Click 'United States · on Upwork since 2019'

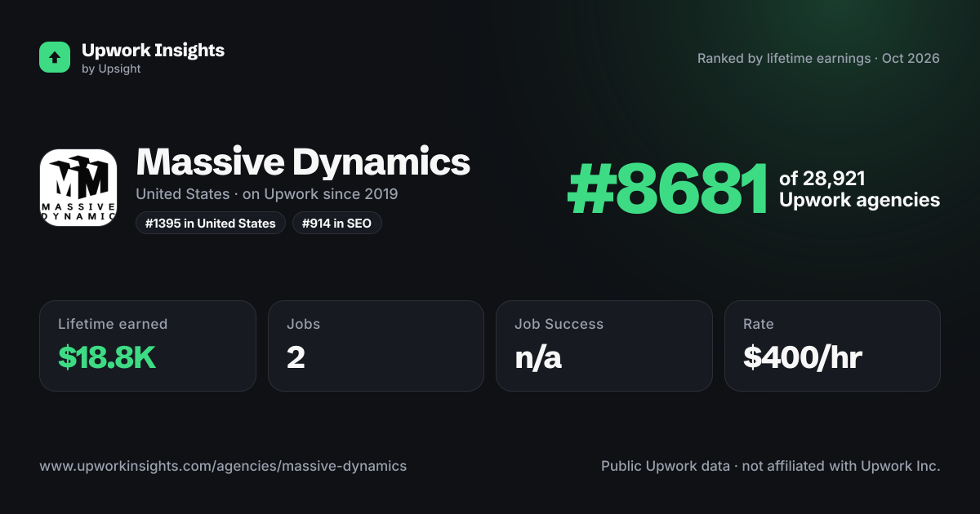pos(267,194)
